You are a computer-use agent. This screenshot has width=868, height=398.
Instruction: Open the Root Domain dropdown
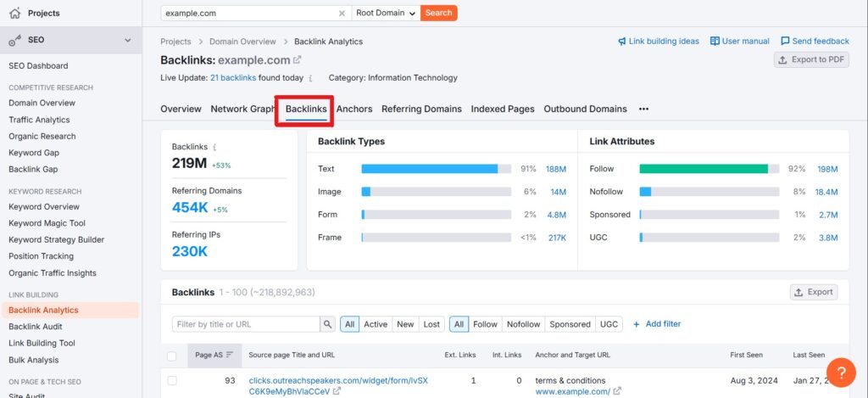386,13
